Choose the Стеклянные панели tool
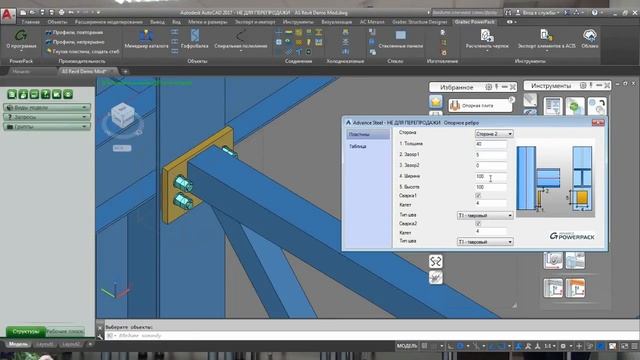Image resolution: width=640 pixels, height=360 pixels. tap(400, 39)
